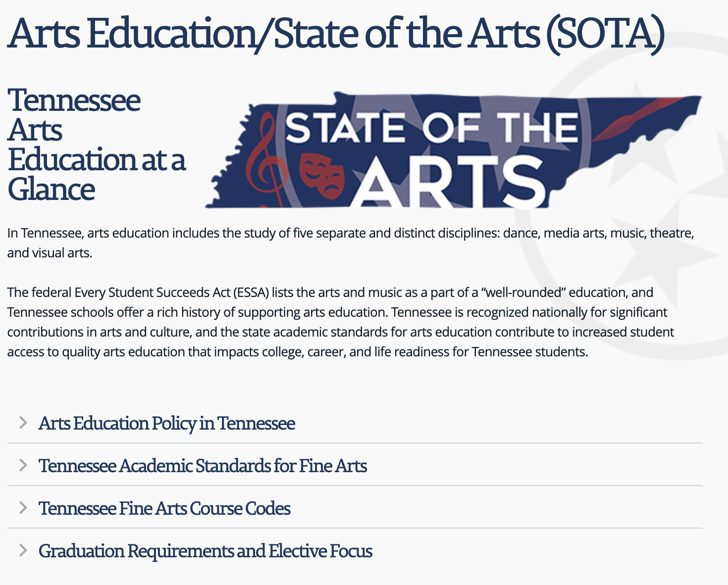Expand the chevron beside Arts Education Policy in Tennessee
728x585 pixels.
tap(23, 423)
